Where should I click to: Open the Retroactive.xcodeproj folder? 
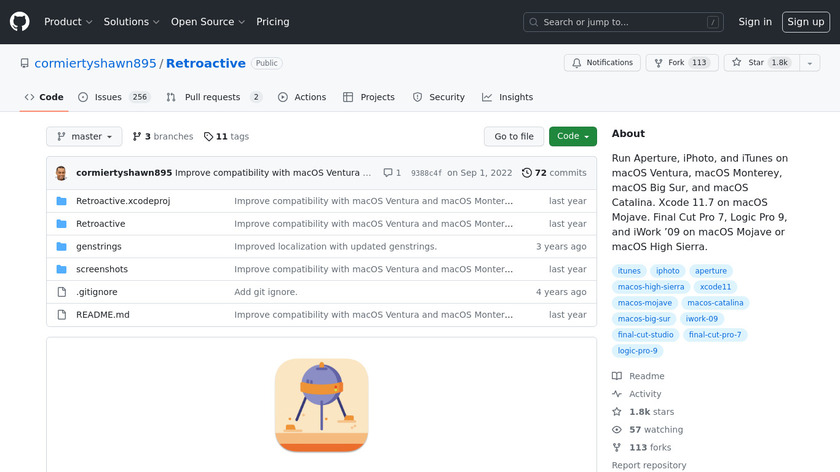[x=123, y=201]
